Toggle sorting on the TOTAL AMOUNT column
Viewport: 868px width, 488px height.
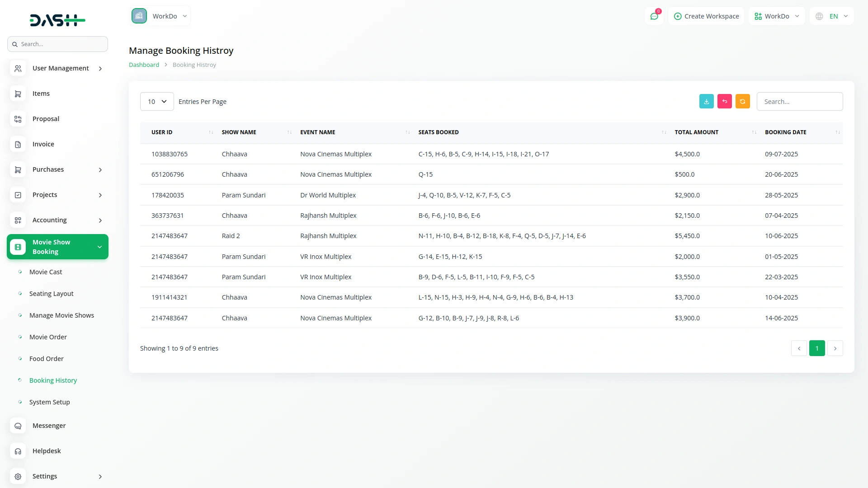[753, 132]
